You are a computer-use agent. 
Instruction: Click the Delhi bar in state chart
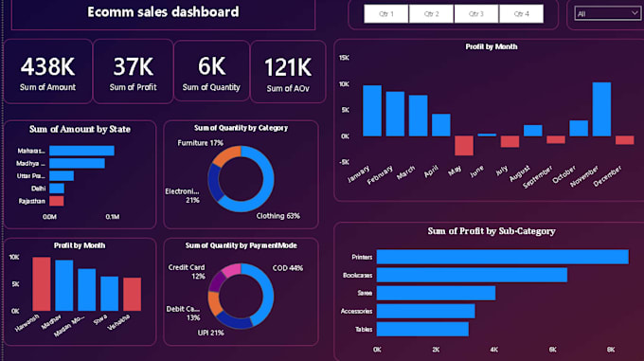tap(57, 189)
